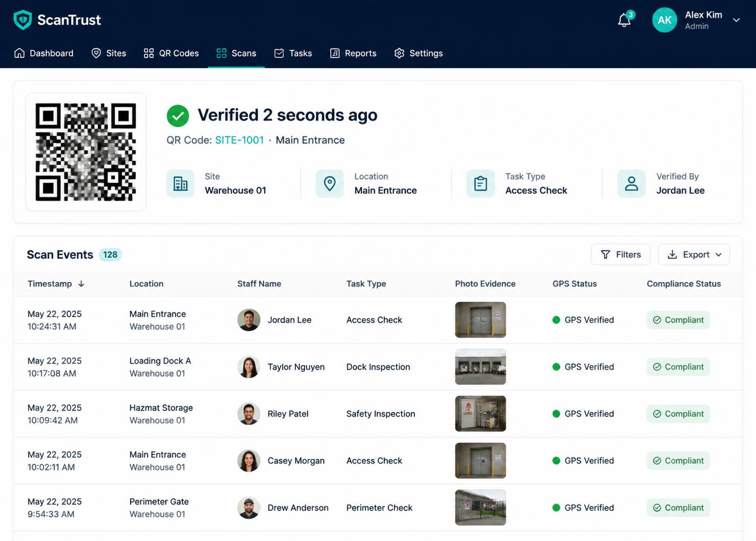Open the QR Codes tab
The height and width of the screenshot is (541, 756).
click(171, 53)
